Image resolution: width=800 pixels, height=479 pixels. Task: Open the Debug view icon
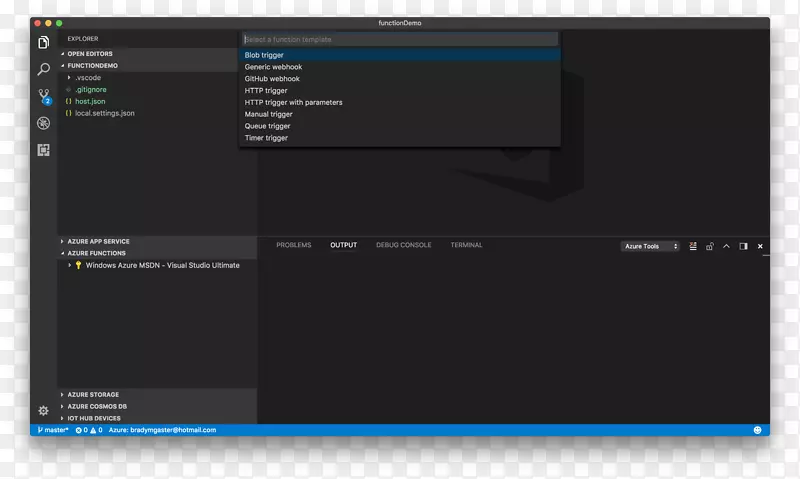point(43,123)
